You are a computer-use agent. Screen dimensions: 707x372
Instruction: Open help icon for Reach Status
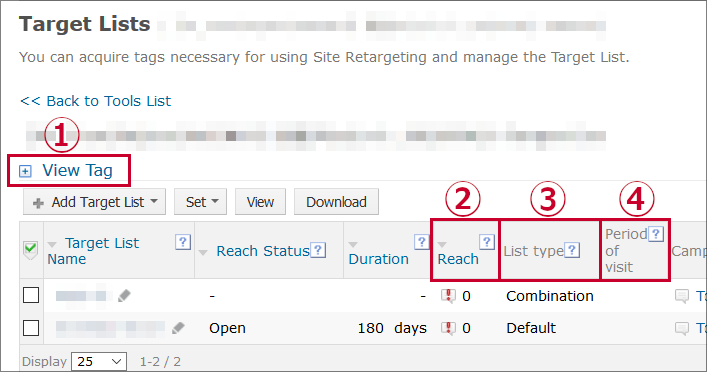point(318,250)
